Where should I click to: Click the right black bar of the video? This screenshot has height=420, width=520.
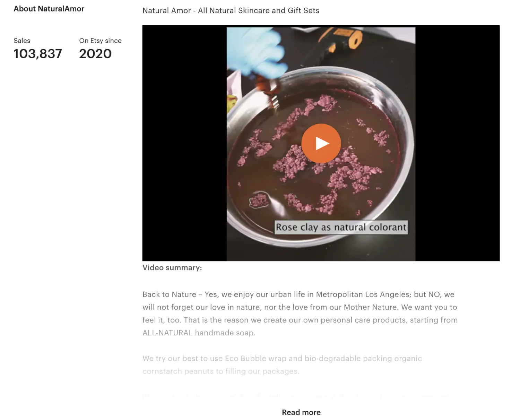458,143
